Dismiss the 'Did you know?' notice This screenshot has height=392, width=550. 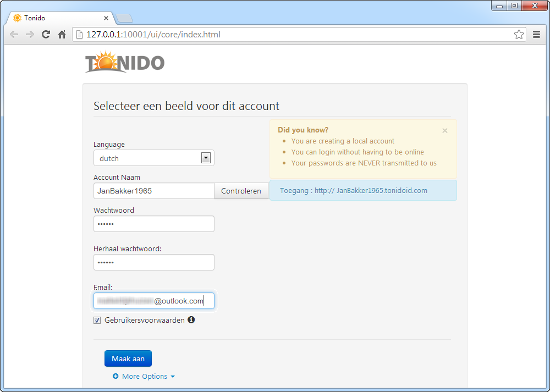(x=445, y=130)
